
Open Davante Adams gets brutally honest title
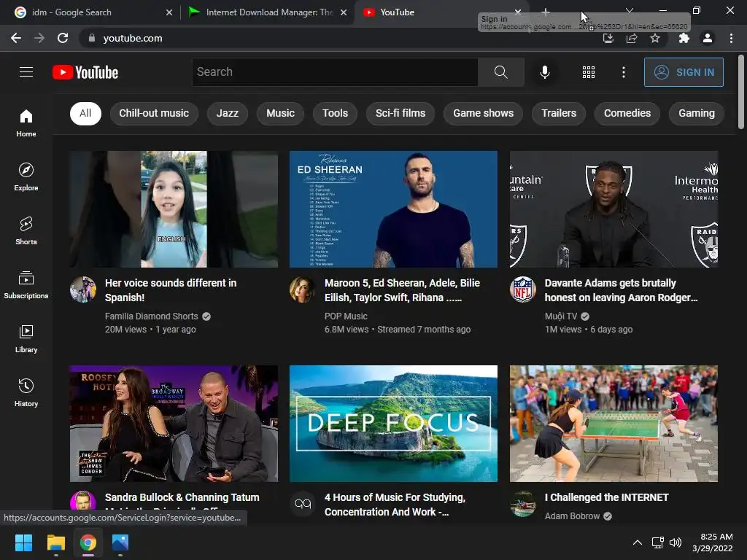(x=621, y=290)
